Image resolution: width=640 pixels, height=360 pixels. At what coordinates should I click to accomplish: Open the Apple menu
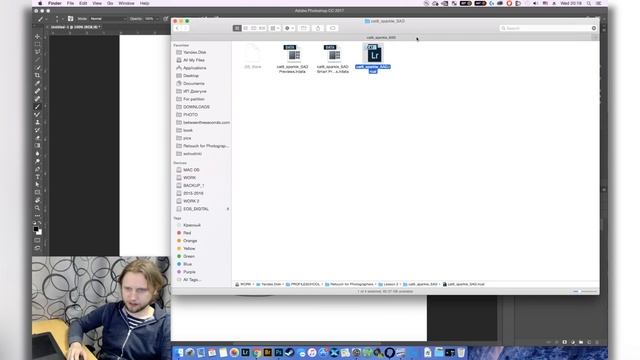(40, 3)
